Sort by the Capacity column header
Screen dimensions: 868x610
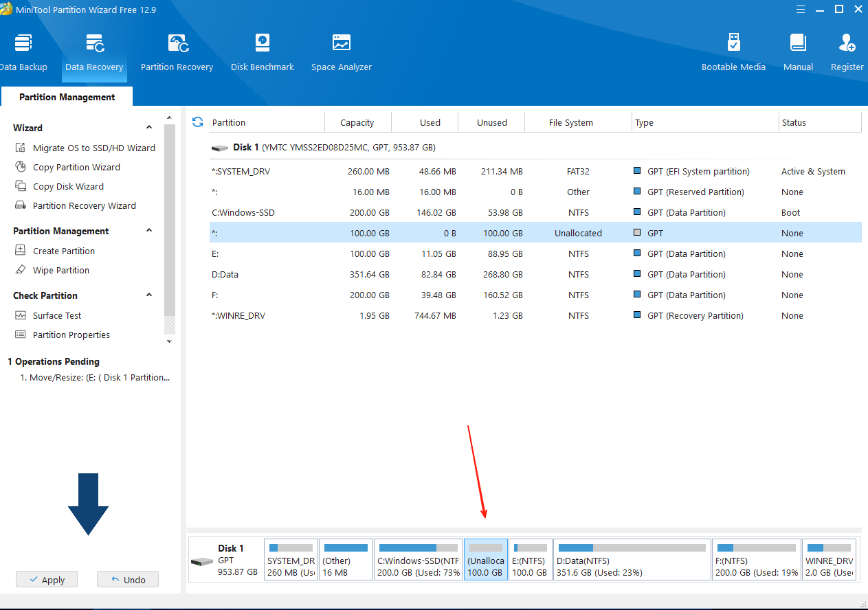click(x=357, y=122)
